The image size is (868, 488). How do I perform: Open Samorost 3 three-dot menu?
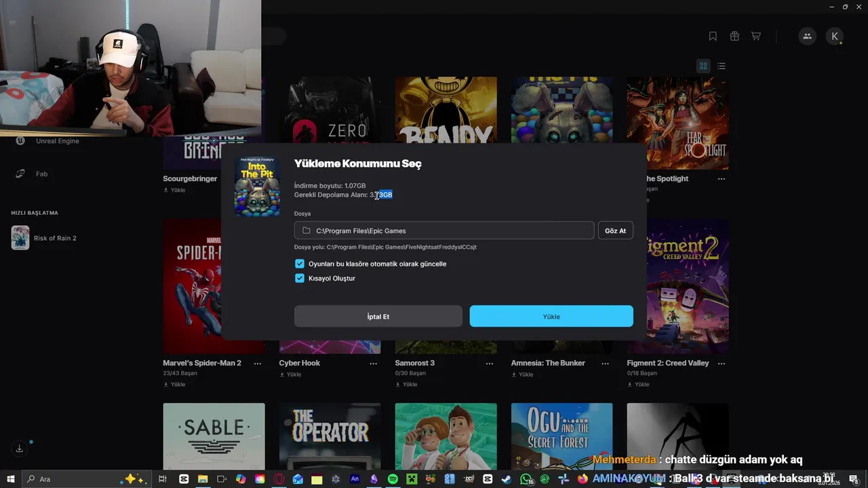(x=490, y=363)
